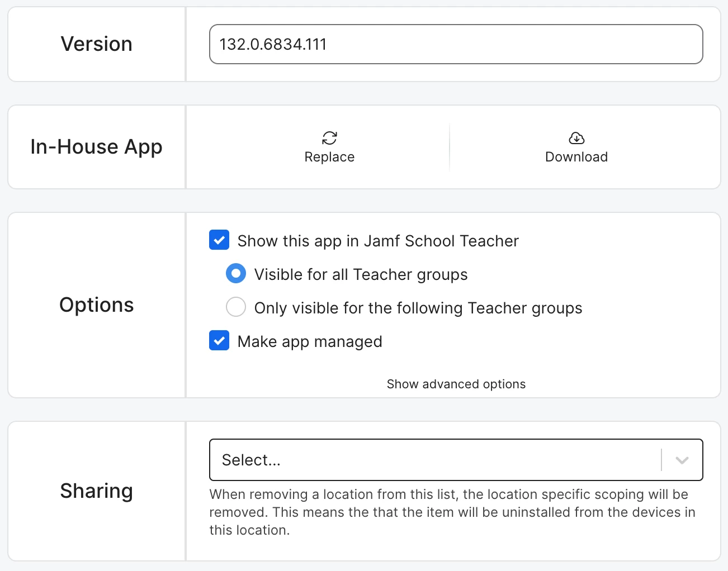
Task: Click the Download cloud icon
Action: 576,138
